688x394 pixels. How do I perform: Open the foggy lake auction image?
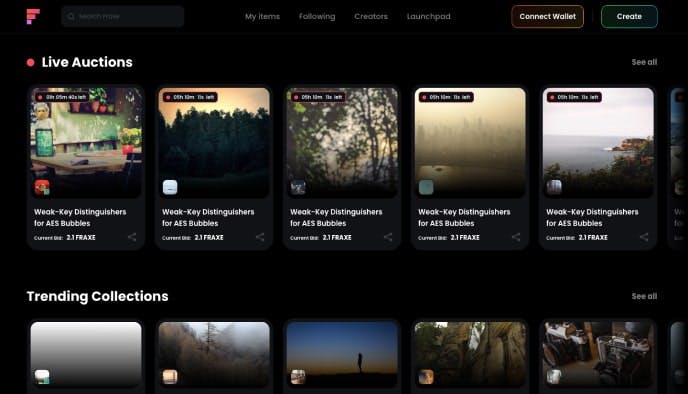470,143
